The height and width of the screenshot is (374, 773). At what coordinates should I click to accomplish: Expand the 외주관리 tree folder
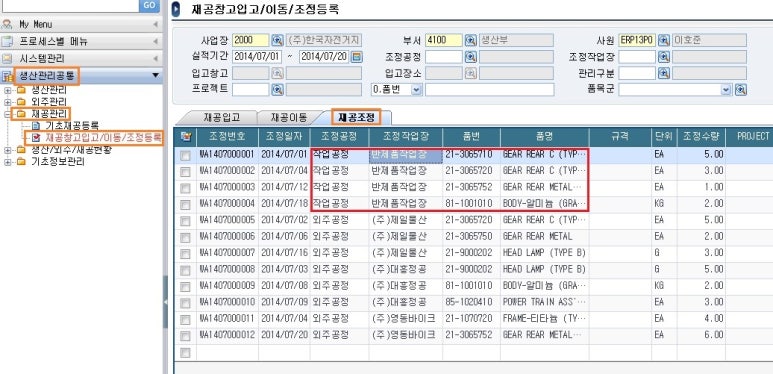(x=8, y=102)
